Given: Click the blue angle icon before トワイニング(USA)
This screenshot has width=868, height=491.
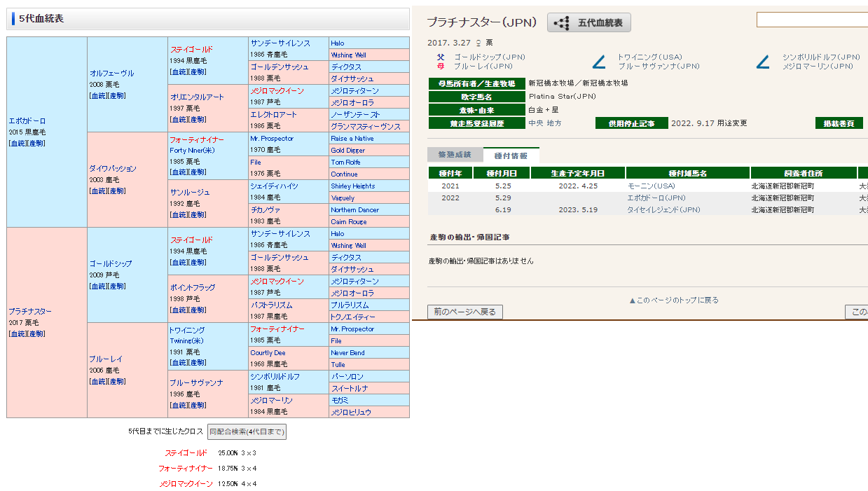Looking at the screenshot, I should tap(599, 62).
